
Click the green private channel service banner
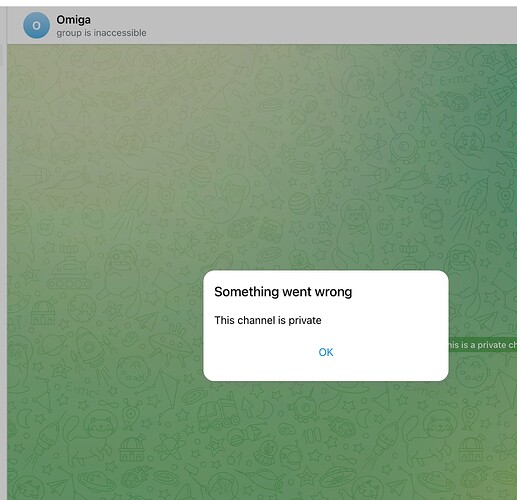(483, 345)
